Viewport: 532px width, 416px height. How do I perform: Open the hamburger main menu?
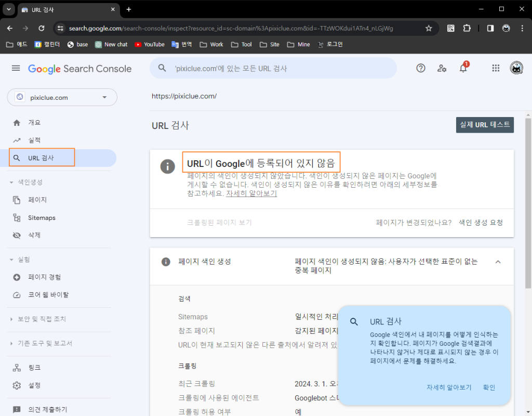pyautogui.click(x=16, y=68)
